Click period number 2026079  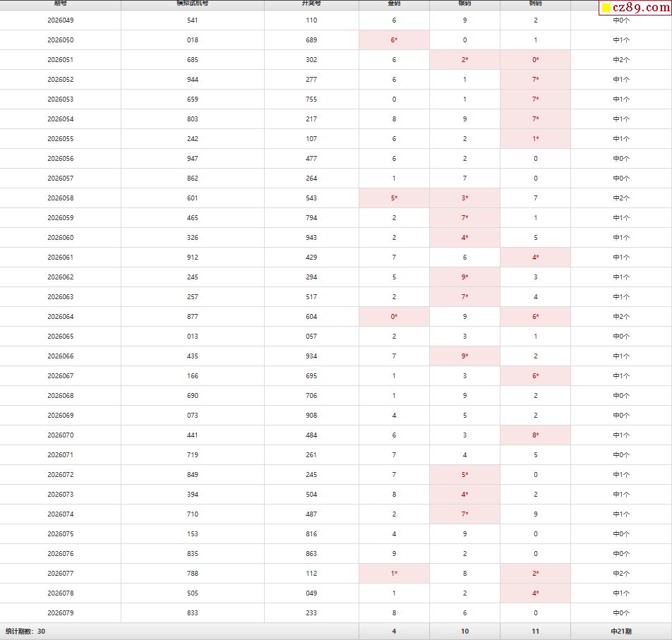[61, 613]
